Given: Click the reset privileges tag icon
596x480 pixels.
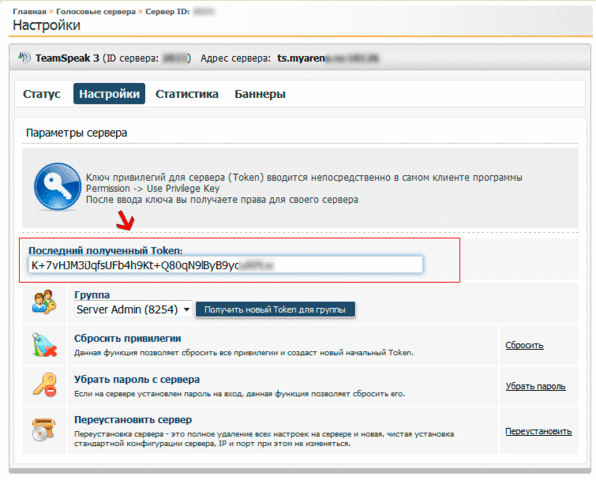Looking at the screenshot, I should point(44,345).
